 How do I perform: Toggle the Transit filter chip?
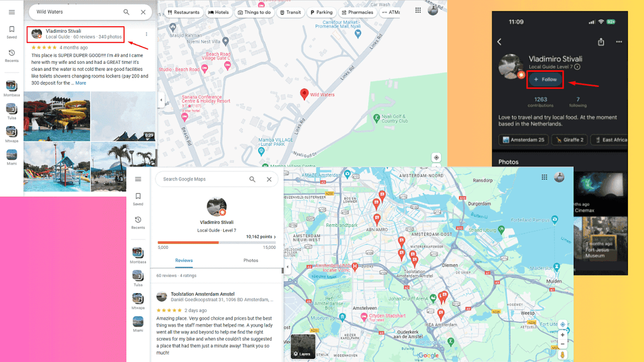pos(290,12)
